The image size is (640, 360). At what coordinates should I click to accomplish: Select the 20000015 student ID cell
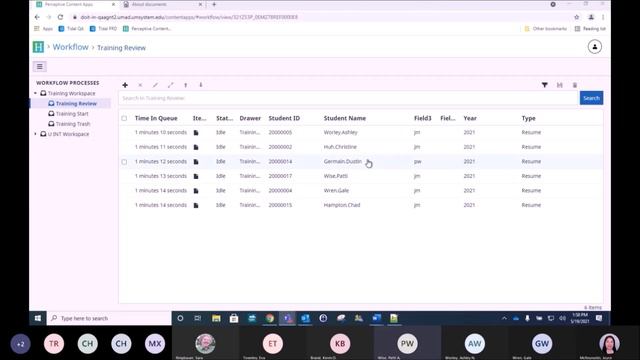pyautogui.click(x=280, y=205)
